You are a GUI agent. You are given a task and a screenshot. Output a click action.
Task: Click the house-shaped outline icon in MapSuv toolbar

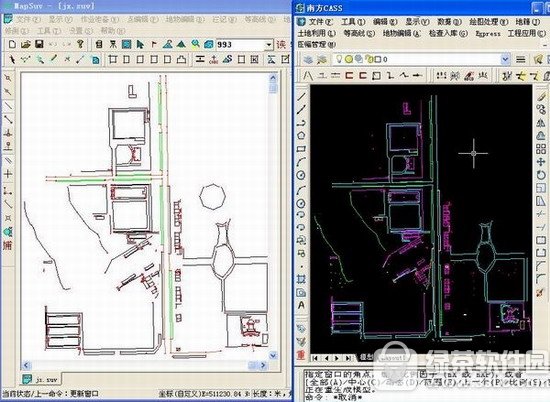(x=181, y=59)
